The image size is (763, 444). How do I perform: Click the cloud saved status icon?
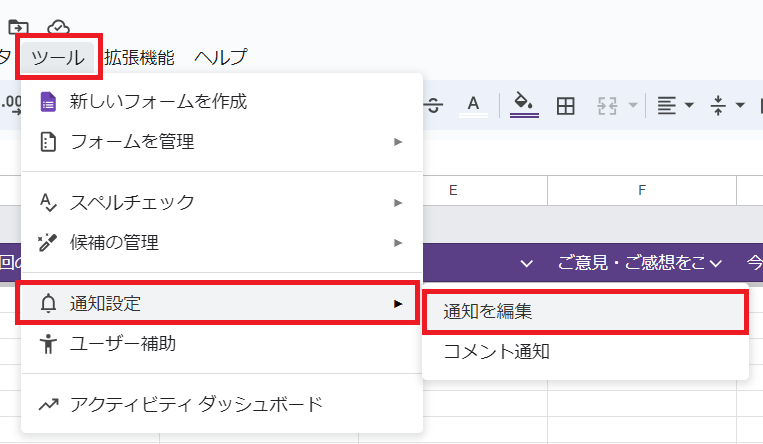pyautogui.click(x=59, y=27)
